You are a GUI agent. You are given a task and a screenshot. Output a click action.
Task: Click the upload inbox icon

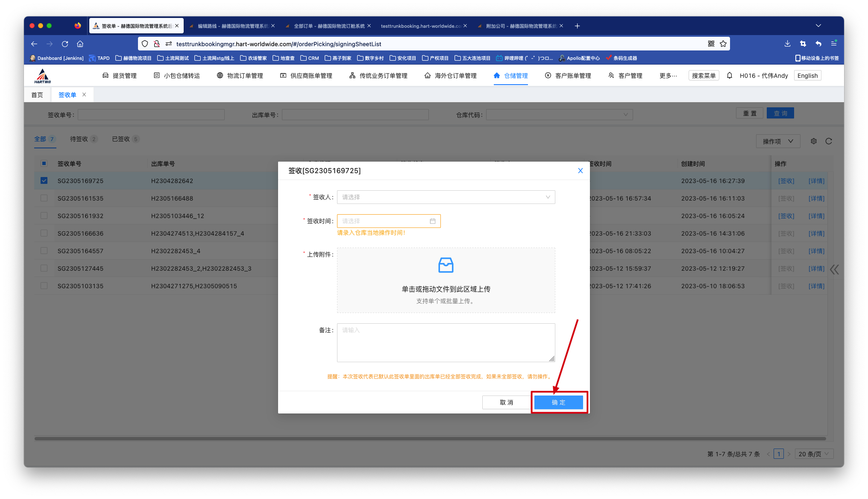[446, 265]
